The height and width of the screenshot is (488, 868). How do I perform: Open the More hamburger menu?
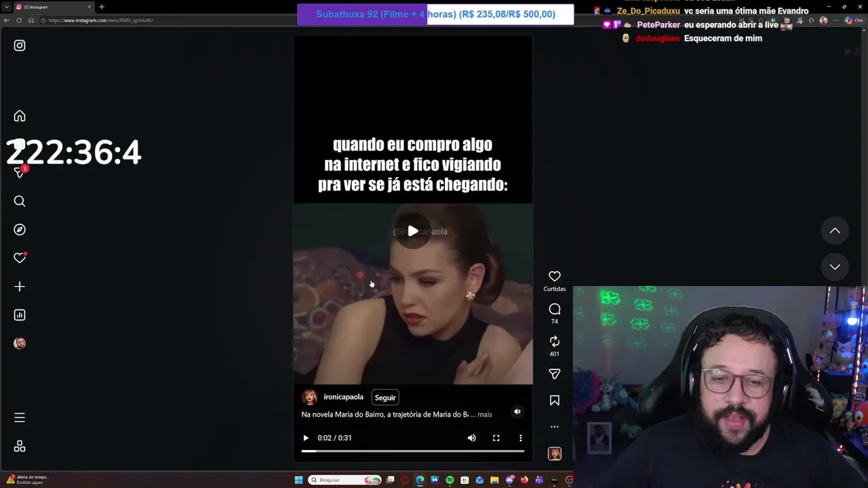coord(20,418)
